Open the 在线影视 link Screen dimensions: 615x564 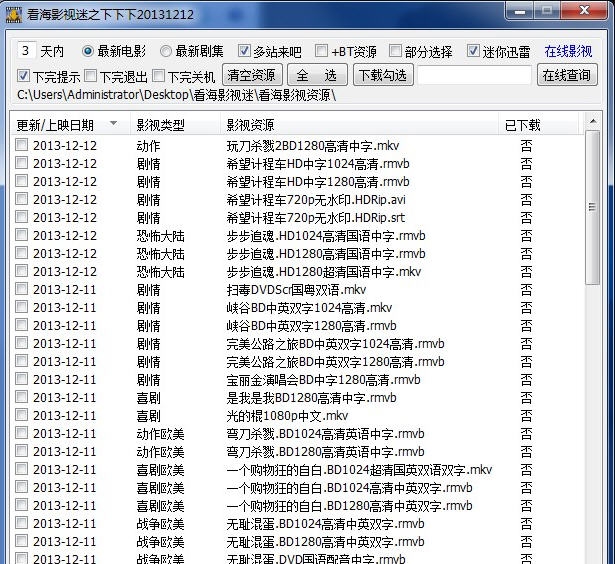tap(568, 51)
